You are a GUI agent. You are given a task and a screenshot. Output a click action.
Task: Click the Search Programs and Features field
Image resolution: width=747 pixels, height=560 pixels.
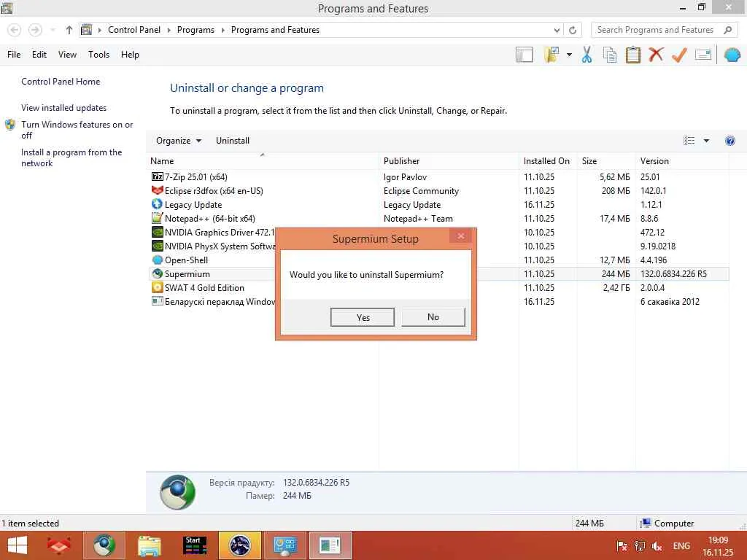tap(665, 30)
